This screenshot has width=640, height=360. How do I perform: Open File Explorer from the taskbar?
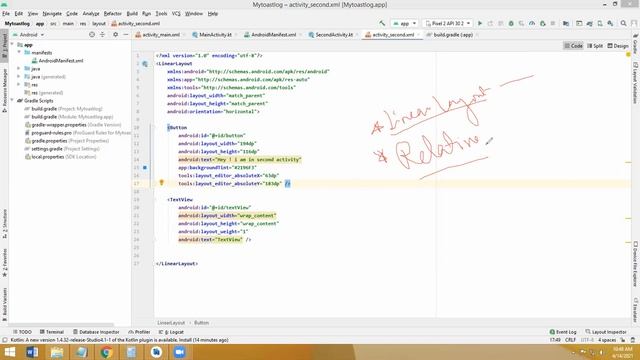point(57,352)
